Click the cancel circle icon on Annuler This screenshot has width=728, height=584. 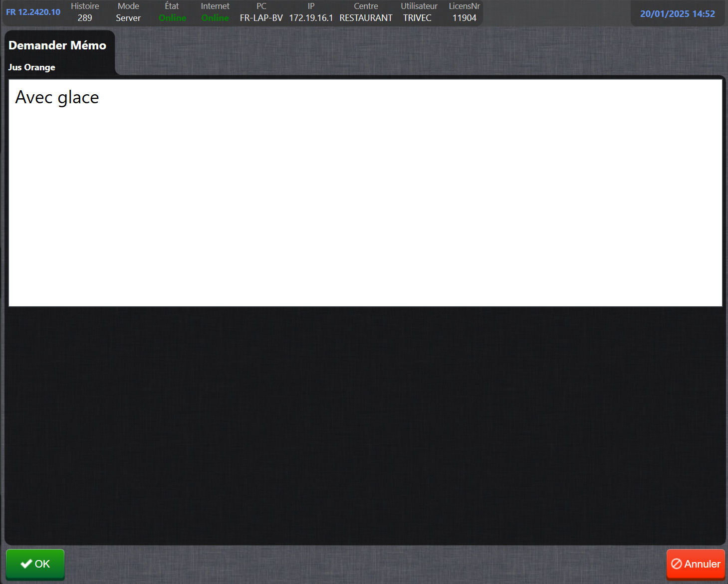pos(677,564)
